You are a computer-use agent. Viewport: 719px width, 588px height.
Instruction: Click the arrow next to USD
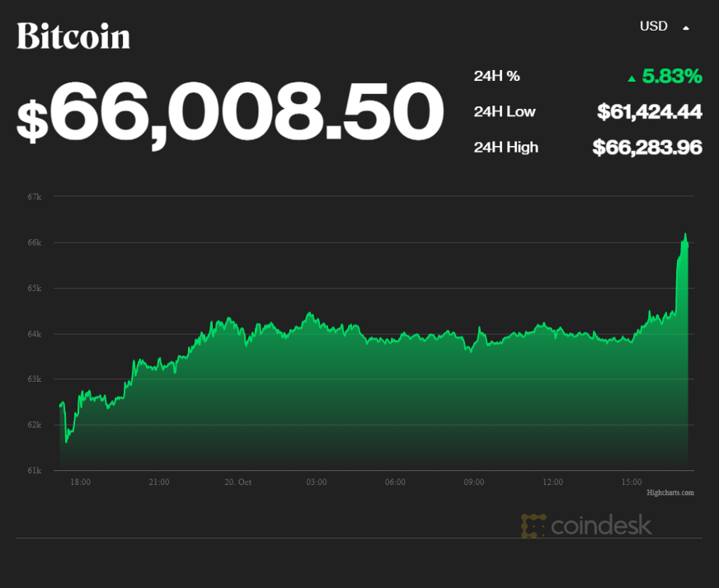(x=685, y=27)
